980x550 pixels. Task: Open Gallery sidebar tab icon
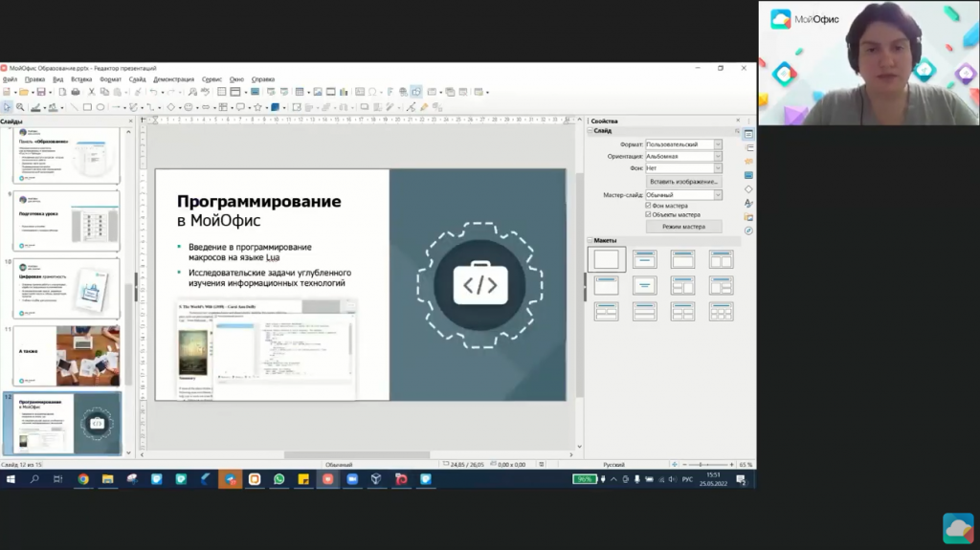click(748, 217)
